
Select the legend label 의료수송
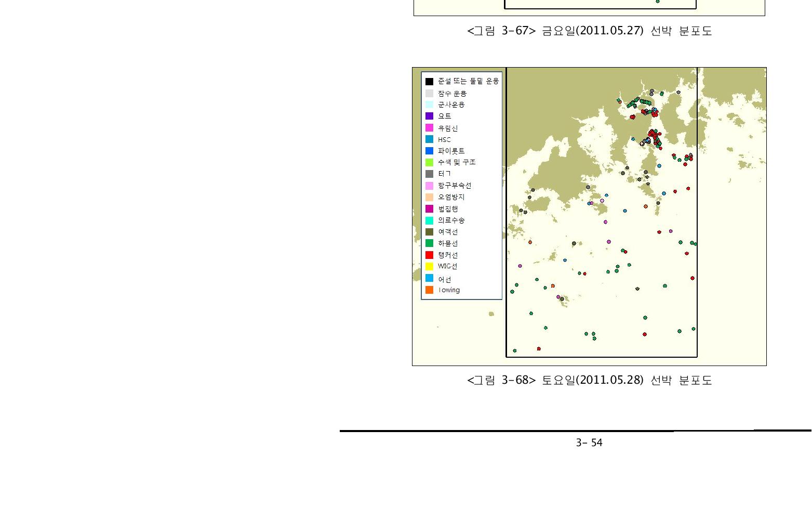(x=451, y=220)
